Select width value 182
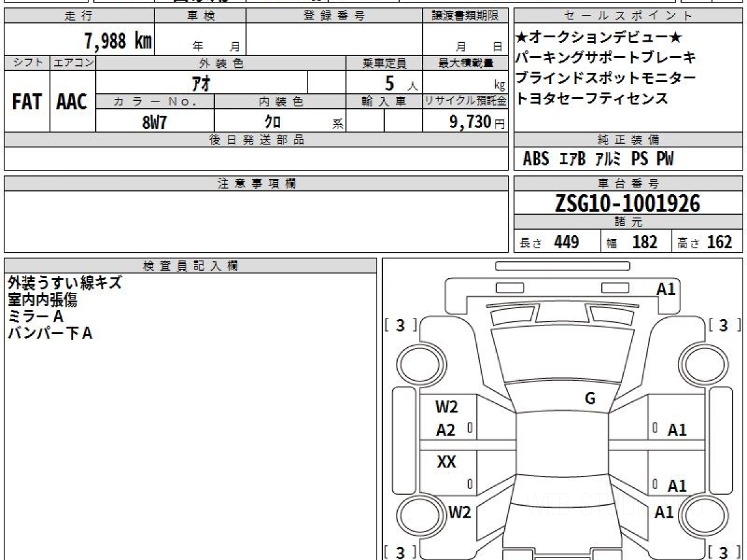Screen dimensions: 747x560 tap(644, 242)
